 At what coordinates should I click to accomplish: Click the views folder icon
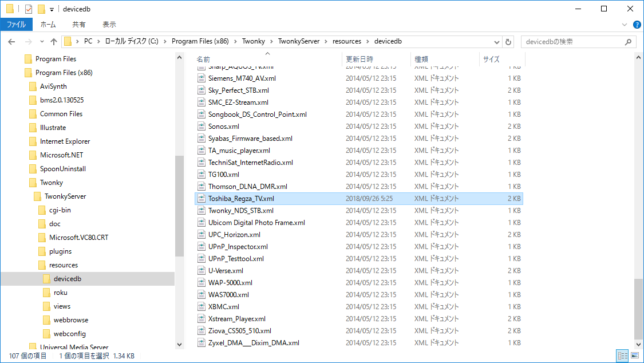[x=46, y=306]
